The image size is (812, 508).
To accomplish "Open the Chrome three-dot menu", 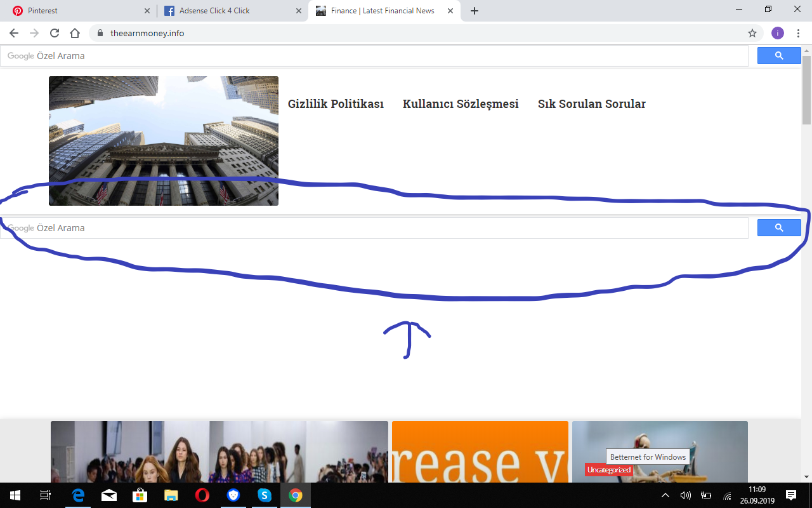I will [x=798, y=33].
